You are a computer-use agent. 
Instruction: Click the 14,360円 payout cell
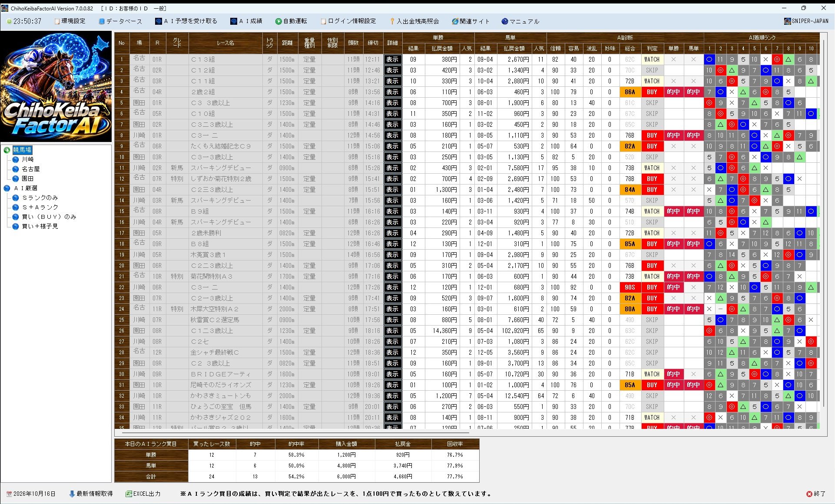click(x=442, y=331)
